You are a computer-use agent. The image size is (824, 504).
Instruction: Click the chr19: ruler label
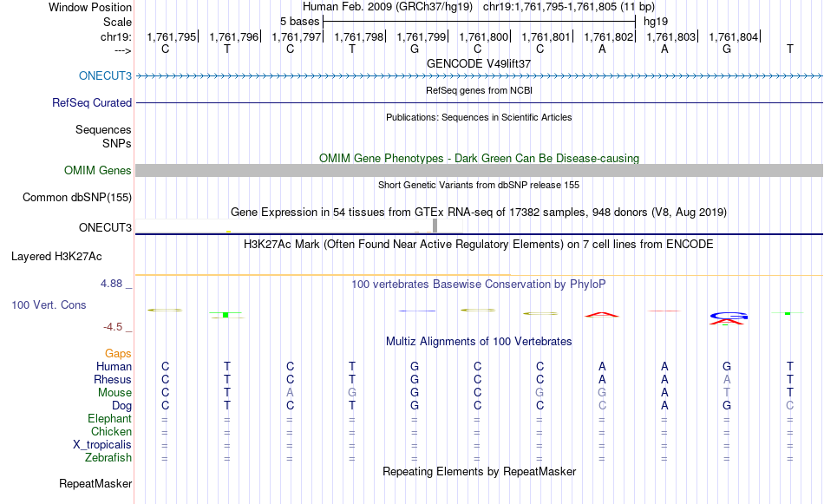coord(115,36)
